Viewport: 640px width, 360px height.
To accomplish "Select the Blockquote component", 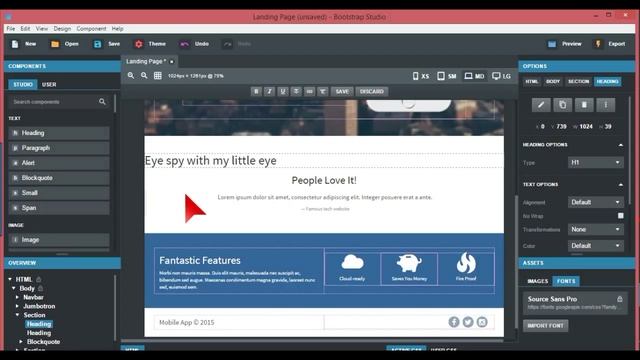I will tap(59, 178).
